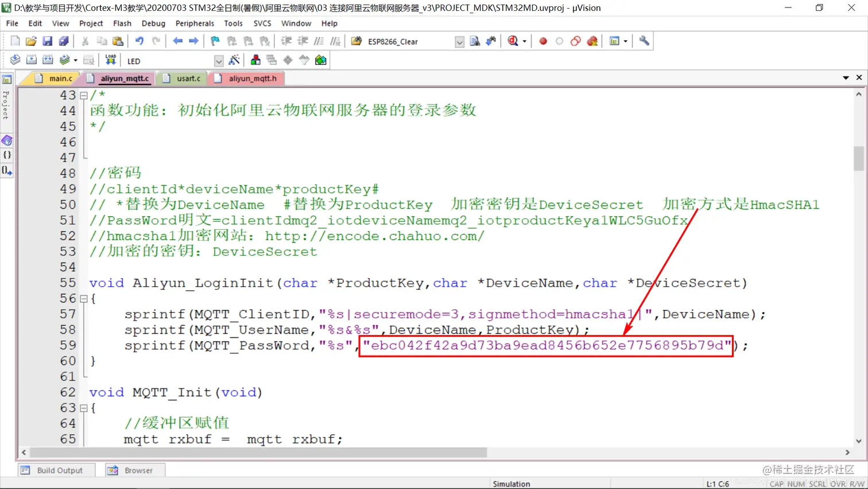Viewport: 868px width, 489px height.
Task: Open the Find dialog with the binoculars icon
Action: coord(491,41)
